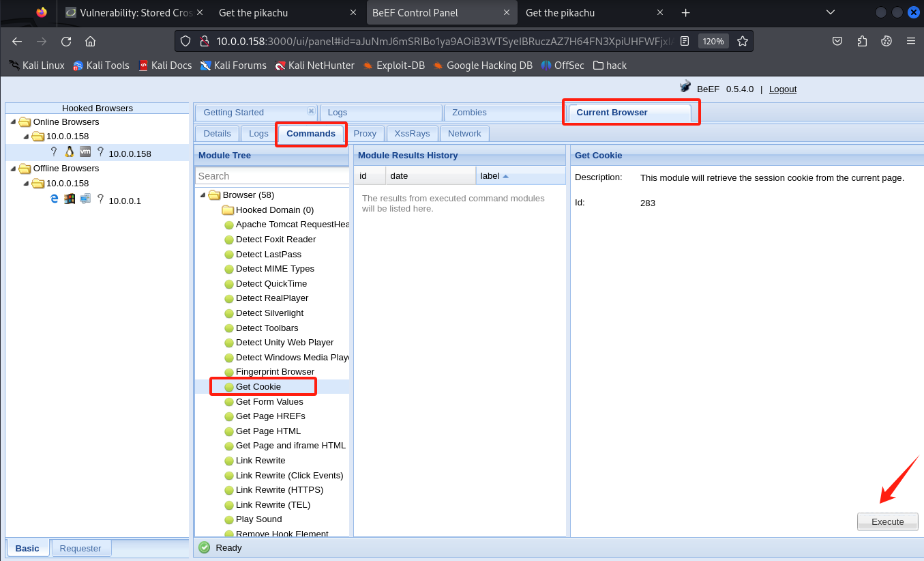This screenshot has height=561, width=924.
Task: Click the Linux penguin icon for 10.0.0.158
Action: [69, 152]
